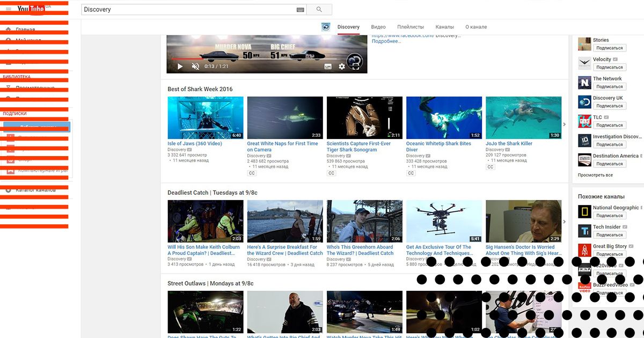Screen dimensions: 644x338
Task: Open JoJo the Shark Killer link
Action: [509, 144]
